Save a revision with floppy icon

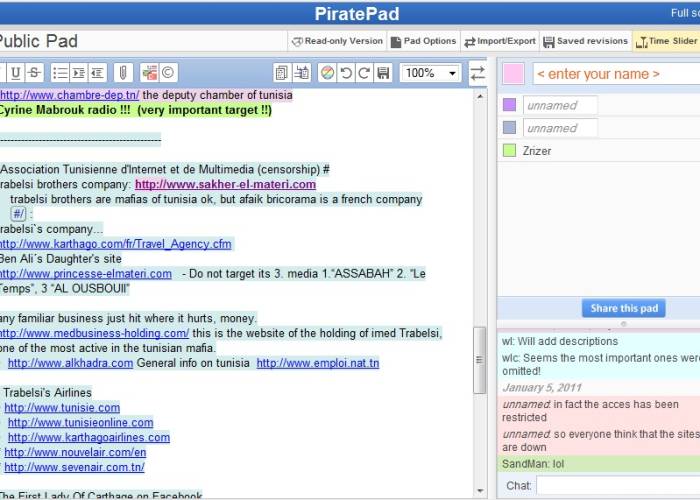click(x=383, y=73)
